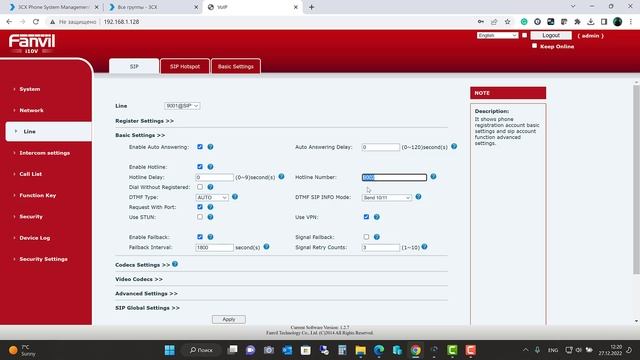640x360 pixels.
Task: Open Device Log in sidebar
Action: [x=35, y=238]
